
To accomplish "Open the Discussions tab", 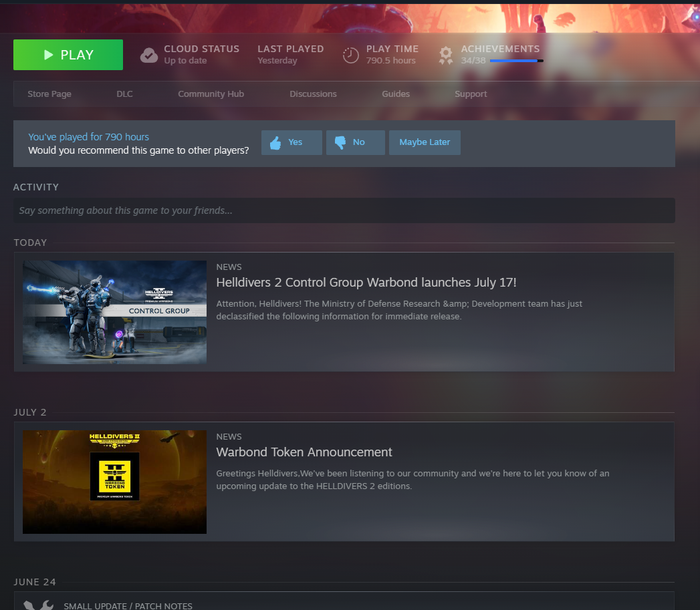I will (x=313, y=94).
